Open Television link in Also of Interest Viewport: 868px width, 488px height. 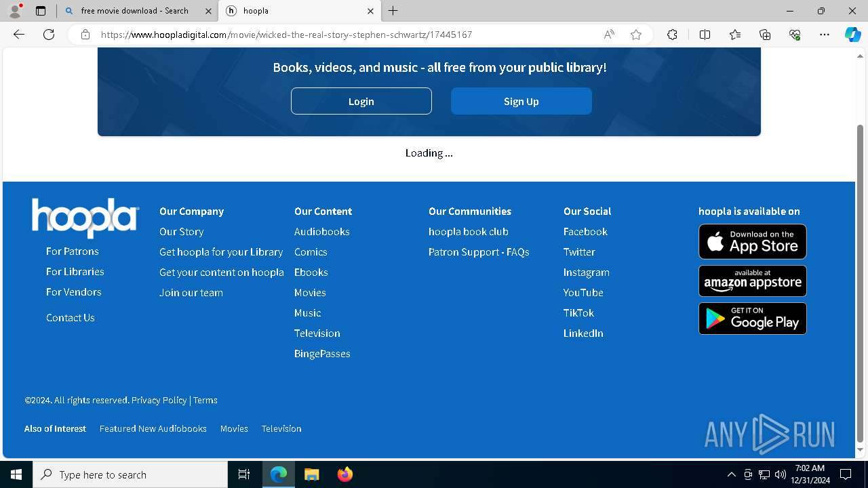pos(281,428)
